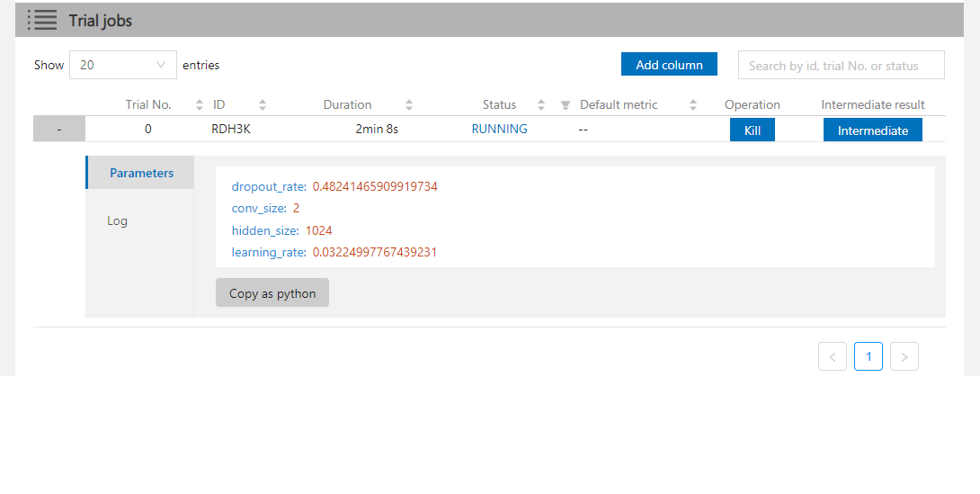Select the Parameters tab

click(141, 173)
